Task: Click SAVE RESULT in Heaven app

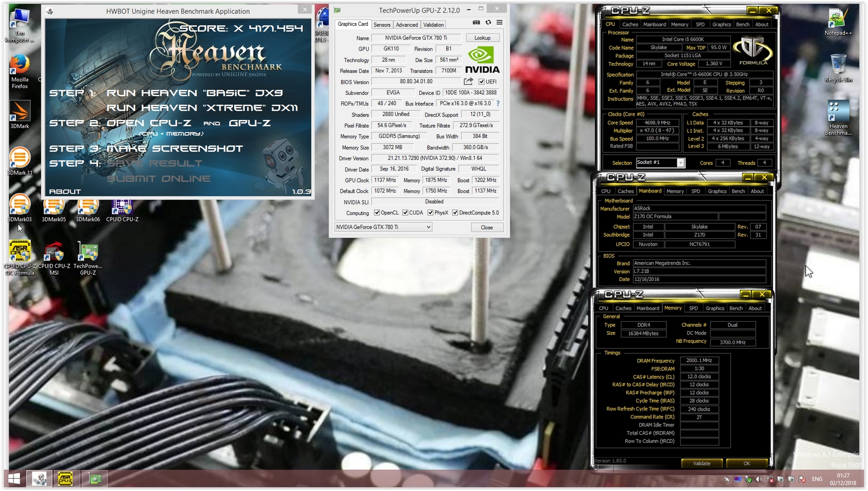Action: (154, 163)
